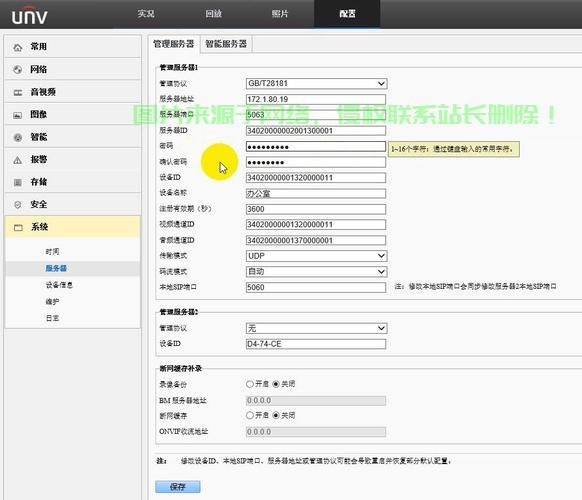Screen dimensions: 582x500
Task: Click the home icon beside 常用
Action: click(17, 48)
